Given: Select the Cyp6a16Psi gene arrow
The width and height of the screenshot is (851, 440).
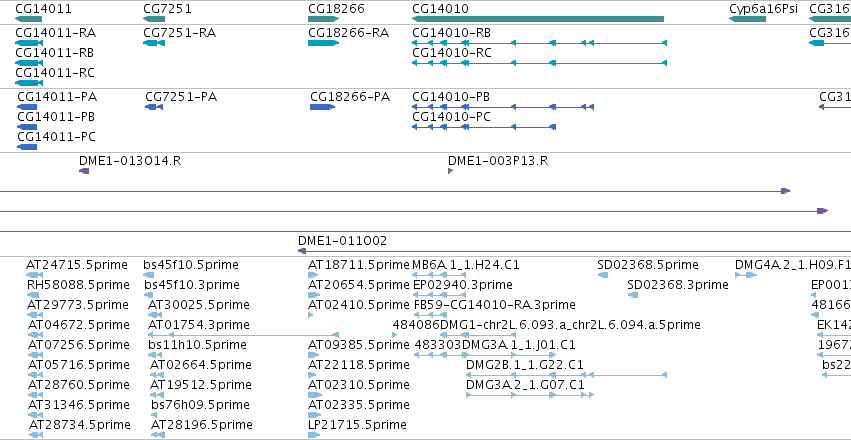Looking at the screenshot, I should (x=747, y=19).
